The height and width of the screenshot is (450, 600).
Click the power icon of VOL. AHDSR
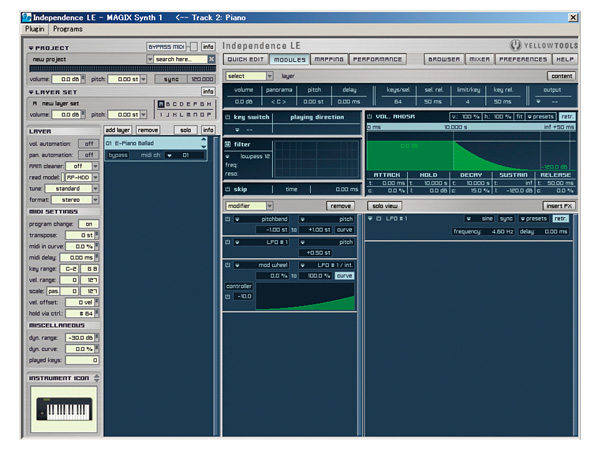click(370, 116)
